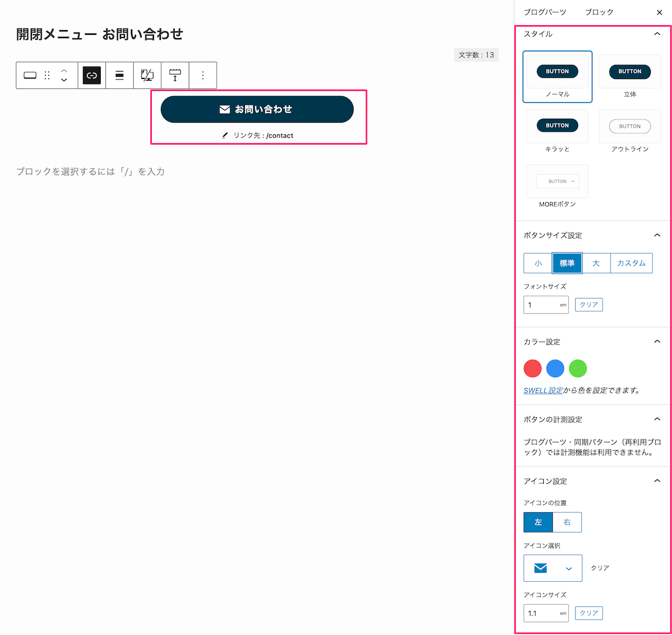Collapse the カラー設定 panel

click(x=657, y=342)
